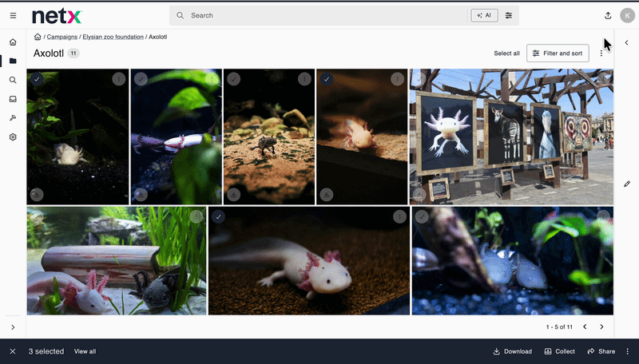Click the search magnifier icon in search bar
This screenshot has height=364, width=639.
point(180,15)
